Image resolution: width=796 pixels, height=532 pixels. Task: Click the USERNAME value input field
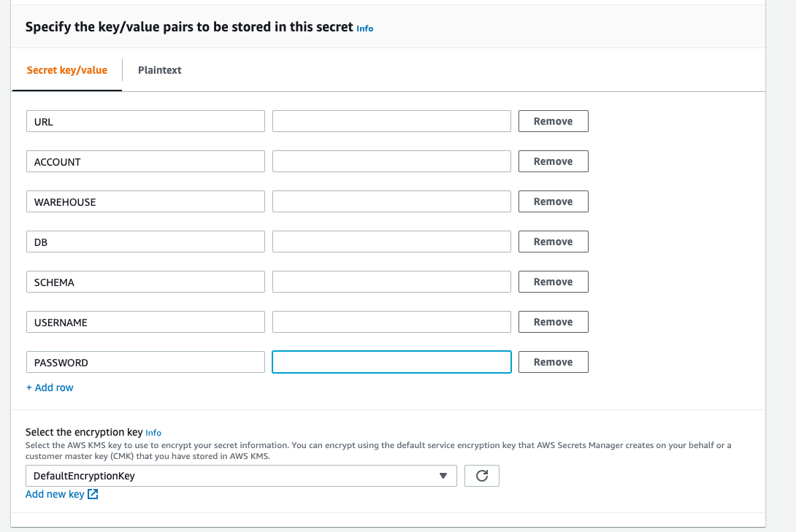[391, 322]
